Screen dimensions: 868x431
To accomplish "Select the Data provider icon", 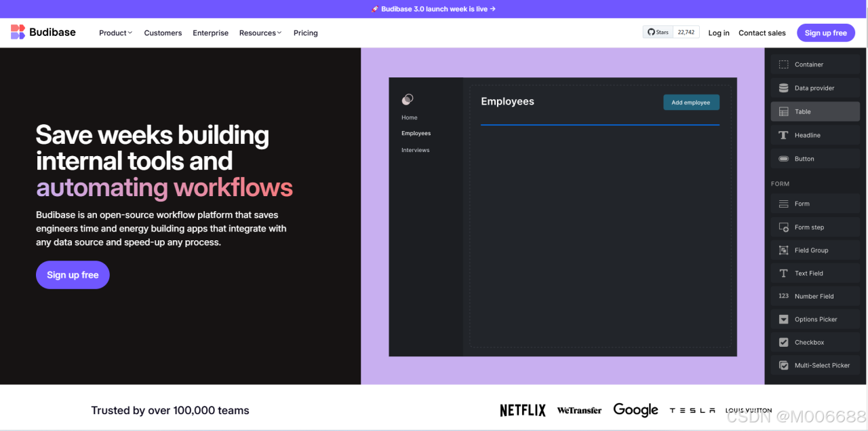I will pos(783,88).
